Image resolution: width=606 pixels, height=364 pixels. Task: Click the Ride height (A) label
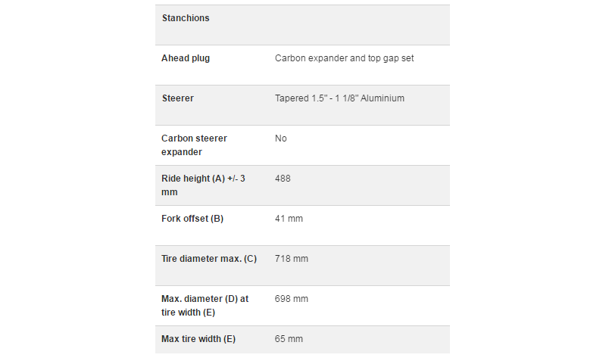(x=203, y=185)
